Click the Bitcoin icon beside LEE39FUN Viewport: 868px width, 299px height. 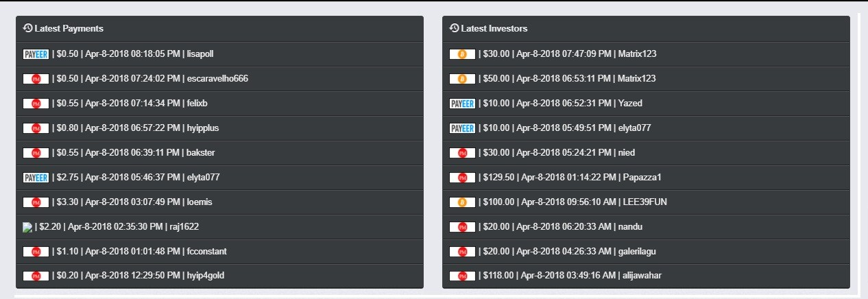pos(462,202)
